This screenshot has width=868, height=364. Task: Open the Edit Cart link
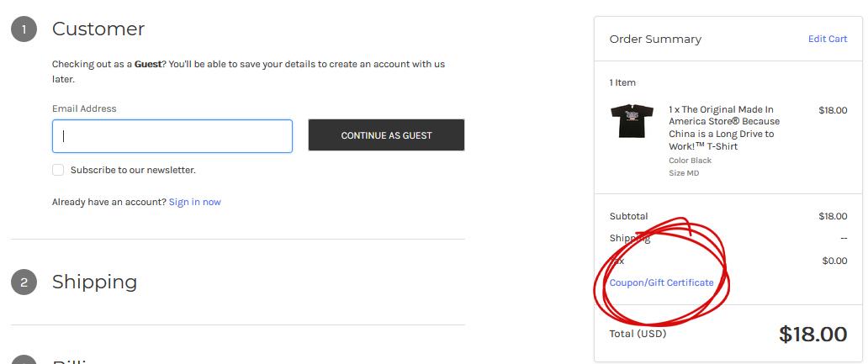pos(828,39)
